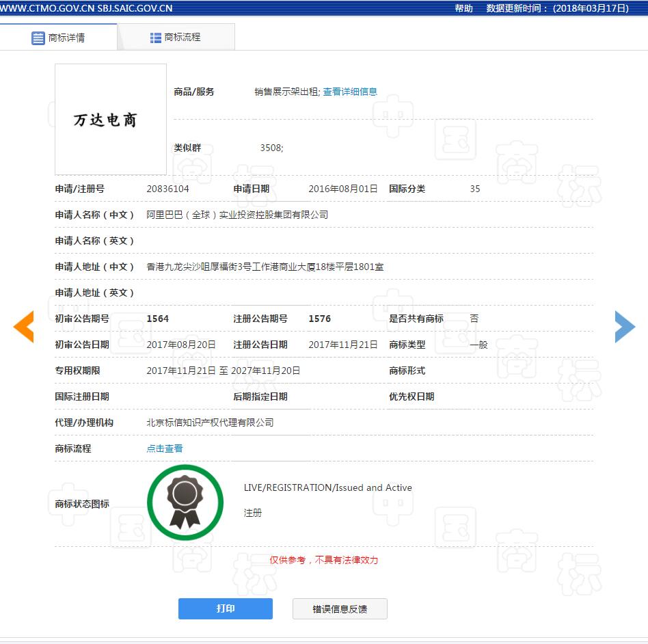The height and width of the screenshot is (644, 648).
Task: Click the 注册公告日期 label
Action: [260, 345]
